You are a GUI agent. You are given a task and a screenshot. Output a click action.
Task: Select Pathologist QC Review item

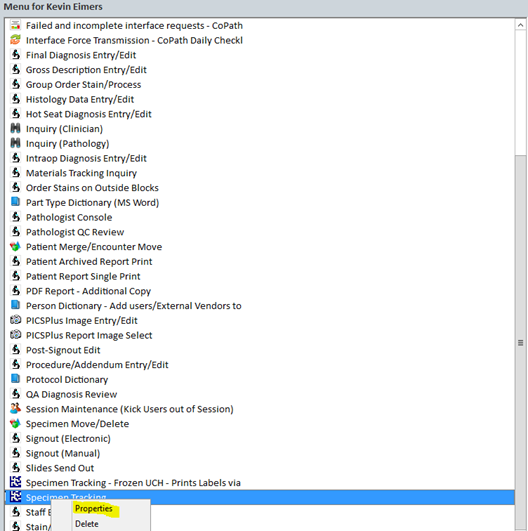pos(75,232)
